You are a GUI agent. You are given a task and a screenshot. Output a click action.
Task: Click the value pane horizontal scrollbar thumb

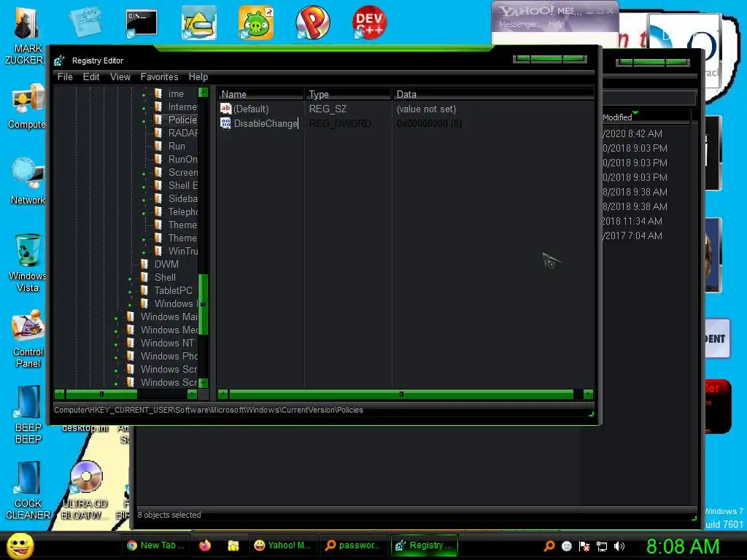(401, 394)
